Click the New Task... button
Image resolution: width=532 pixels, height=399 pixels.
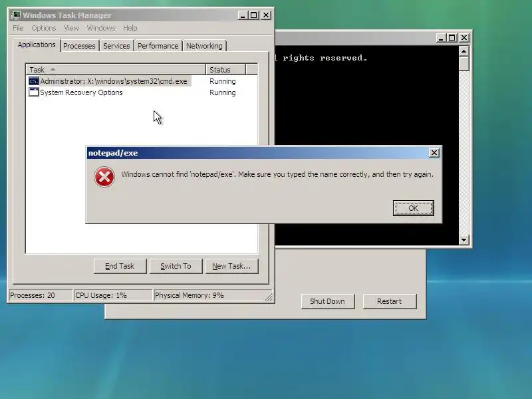tap(231, 266)
